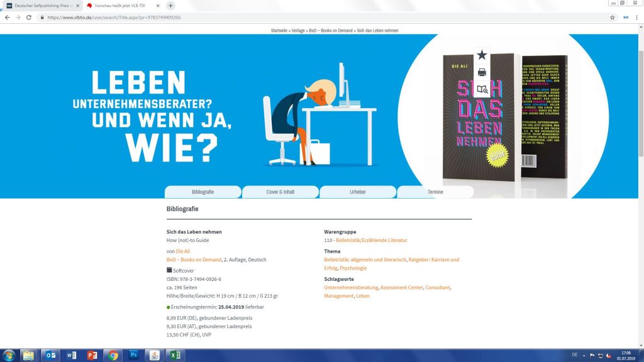This screenshot has width=644, height=362.
Task: Open the look-inside book preview icon
Action: (x=482, y=89)
